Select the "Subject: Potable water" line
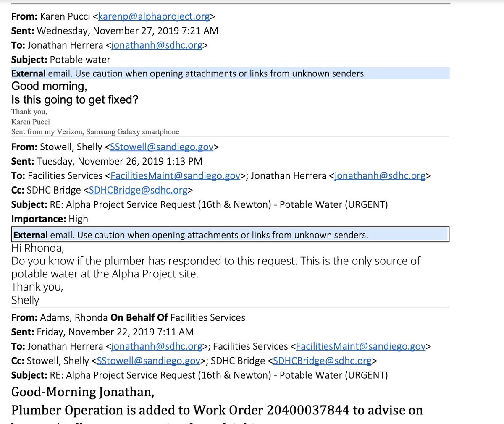 (x=61, y=60)
